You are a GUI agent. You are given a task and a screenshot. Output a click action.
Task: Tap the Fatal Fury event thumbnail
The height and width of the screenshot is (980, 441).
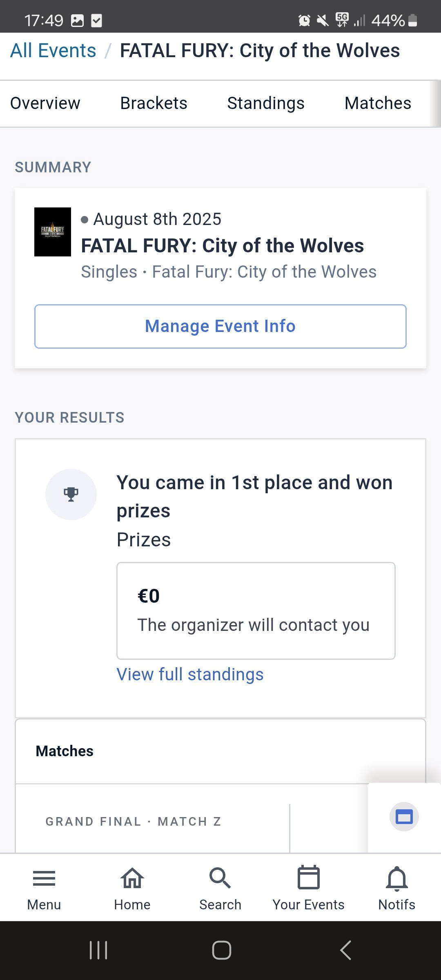53,232
